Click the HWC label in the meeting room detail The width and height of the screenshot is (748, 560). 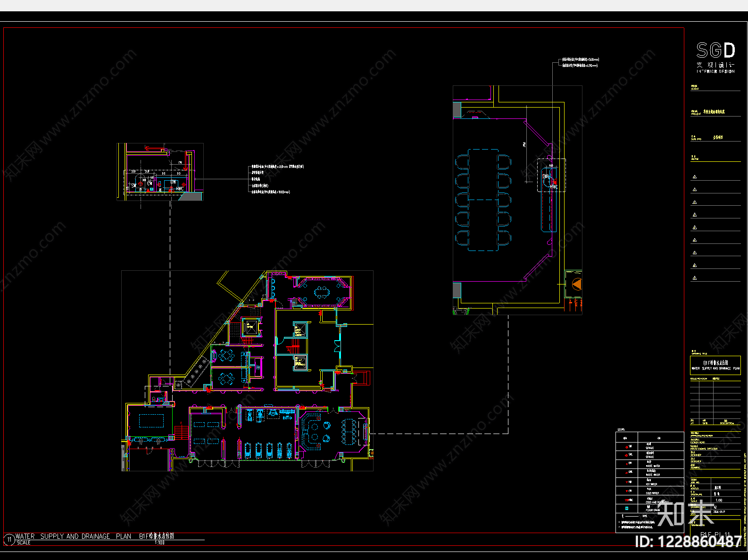point(554,187)
